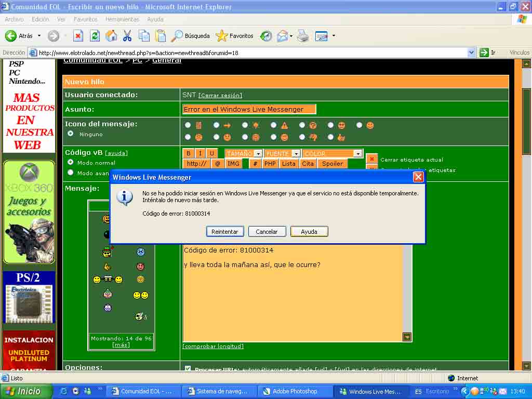
Task: Select the thumbs-up message icon radio
Action: 330,137
